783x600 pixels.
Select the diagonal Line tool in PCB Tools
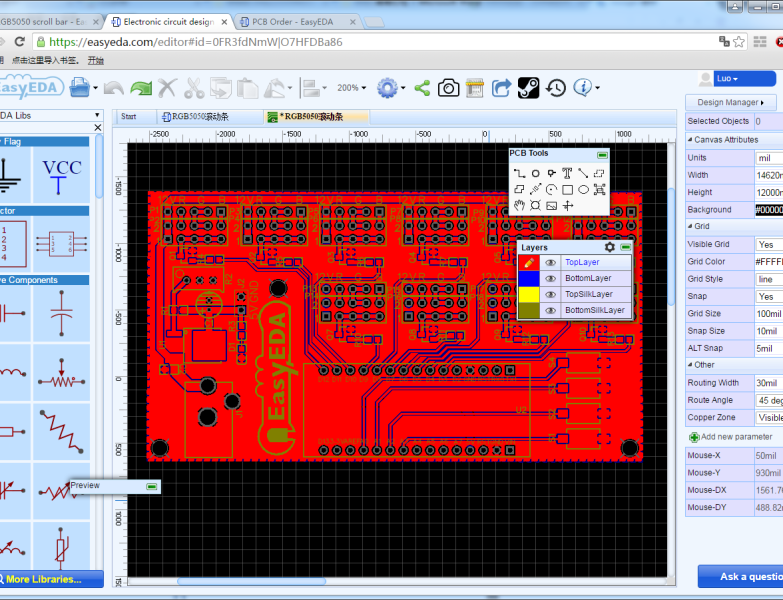(x=583, y=174)
